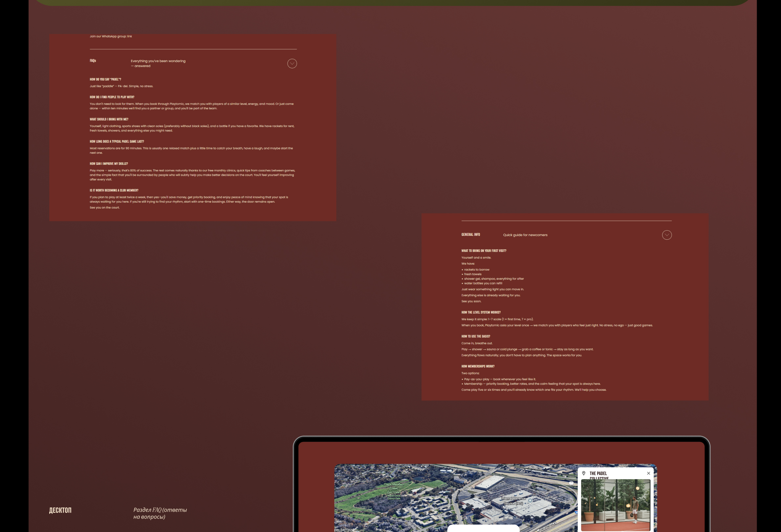Screen dimensions: 781x532
Task: Click 'The Padel Collective' card title
Action: click(598, 474)
